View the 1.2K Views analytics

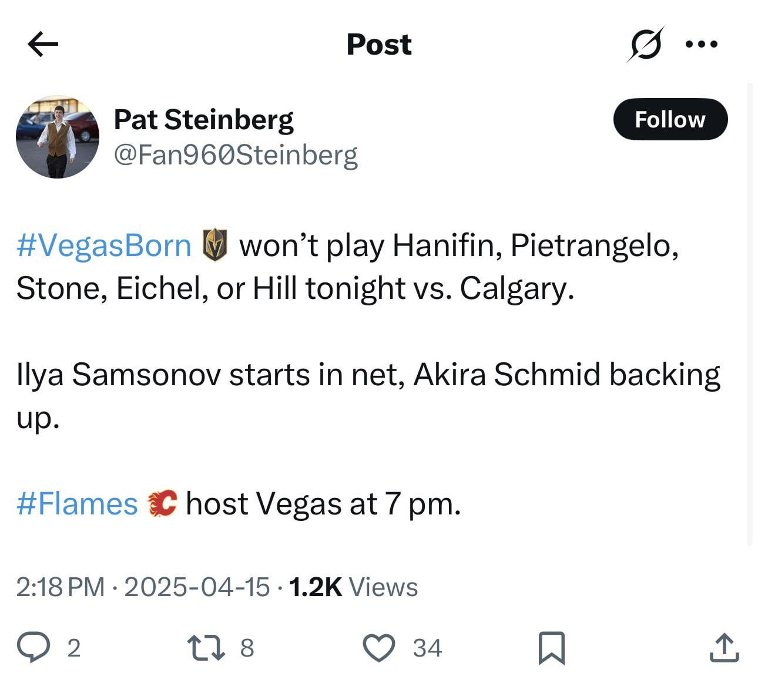(353, 587)
